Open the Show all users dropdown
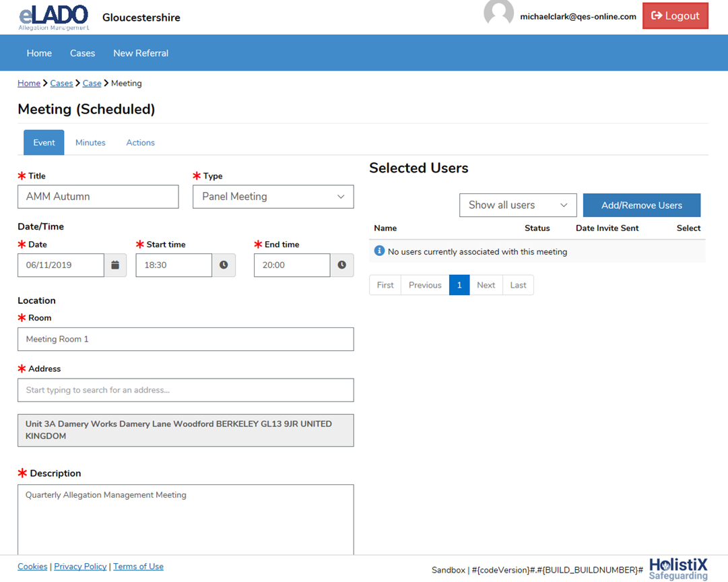Image resolution: width=728 pixels, height=582 pixels. point(518,205)
